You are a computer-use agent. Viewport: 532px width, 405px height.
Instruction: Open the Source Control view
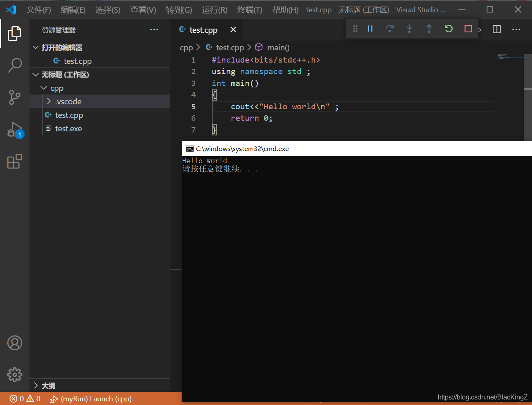click(15, 97)
